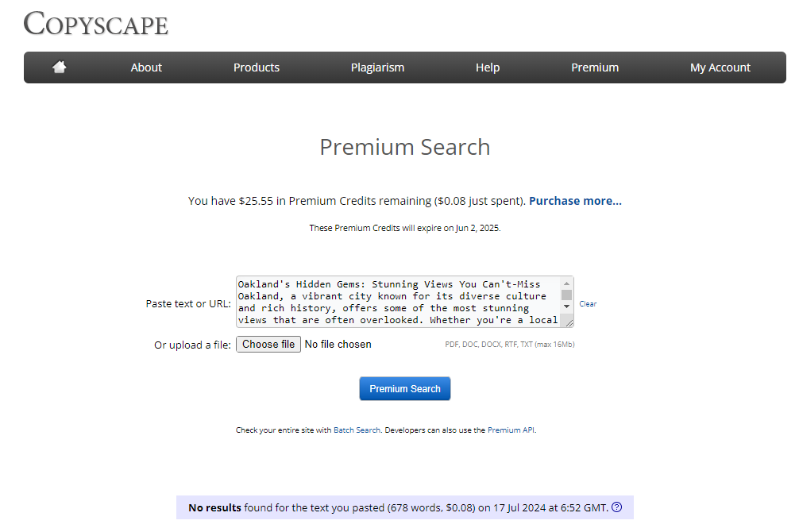Click the text area resize handle
The image size is (799, 532).
point(569,322)
